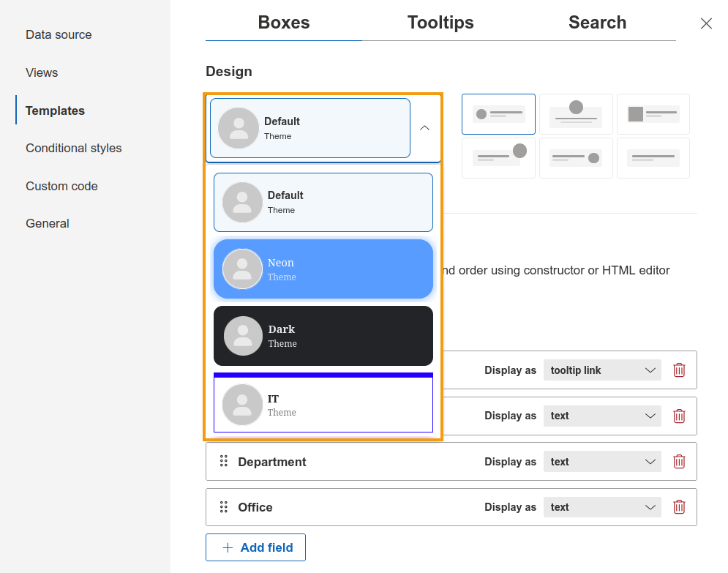
Task: Open Conditional styles section
Action: coord(73,148)
